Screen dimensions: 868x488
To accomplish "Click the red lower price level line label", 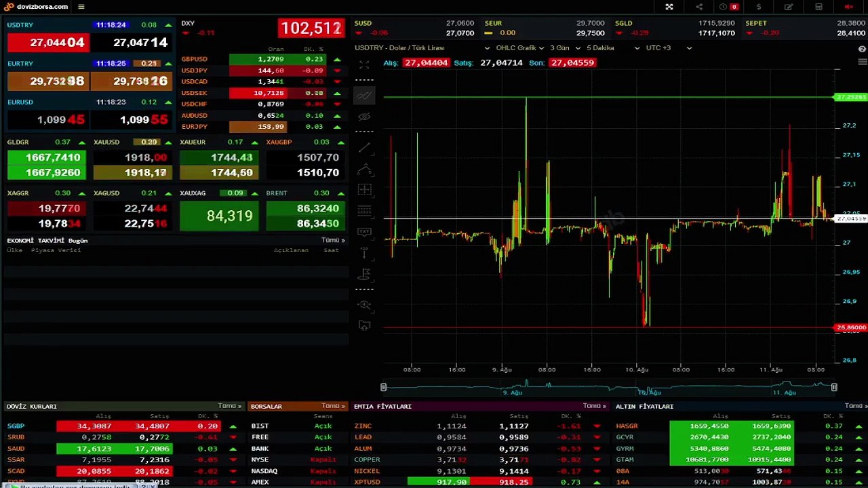I will pos(850,327).
